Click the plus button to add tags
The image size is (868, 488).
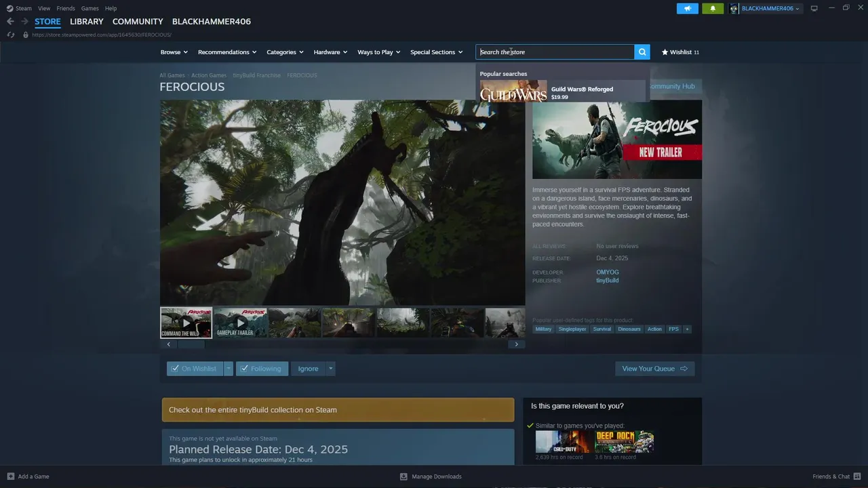click(x=687, y=329)
